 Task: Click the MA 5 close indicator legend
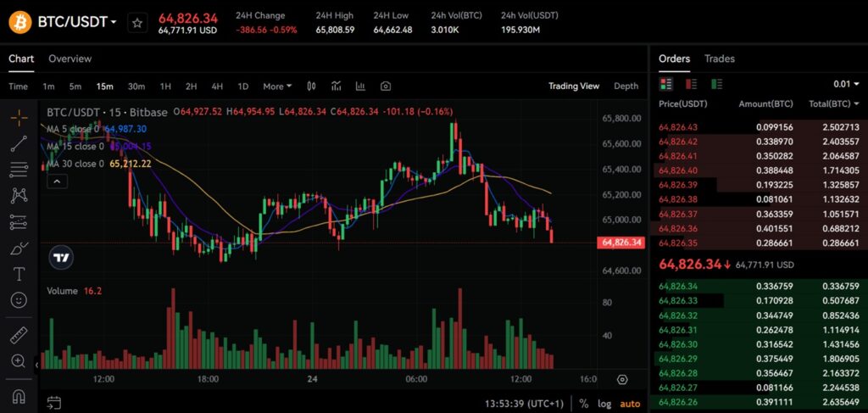click(x=97, y=129)
